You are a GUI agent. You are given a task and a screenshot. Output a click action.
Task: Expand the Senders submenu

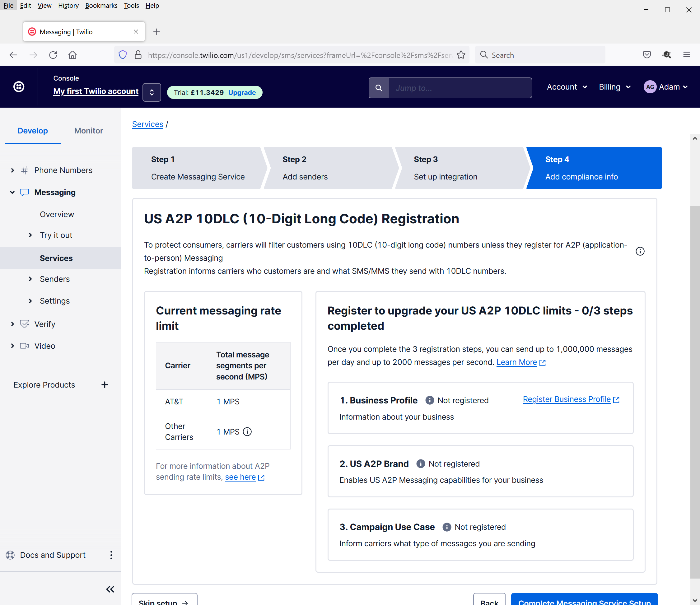[30, 279]
